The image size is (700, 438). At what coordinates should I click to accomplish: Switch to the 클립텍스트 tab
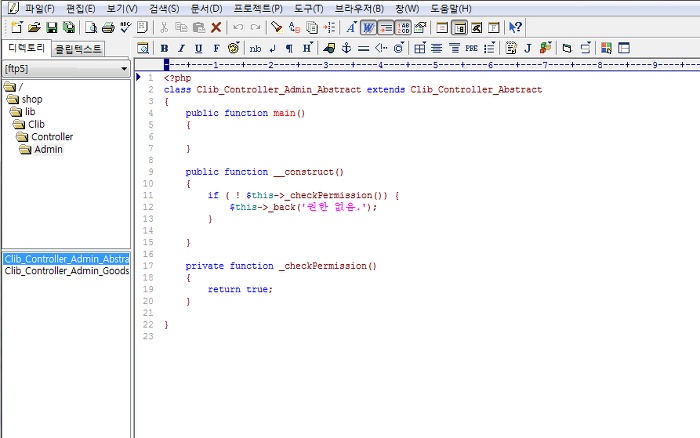78,49
